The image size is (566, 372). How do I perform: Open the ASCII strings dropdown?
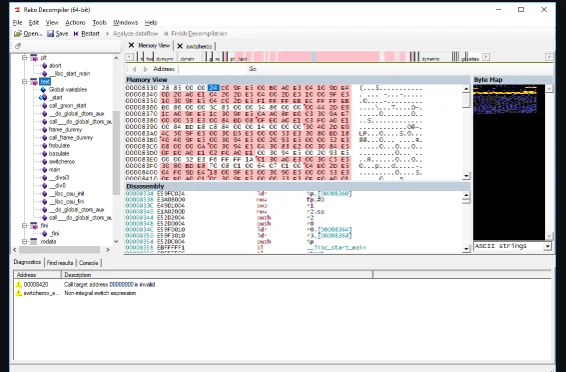(548, 246)
